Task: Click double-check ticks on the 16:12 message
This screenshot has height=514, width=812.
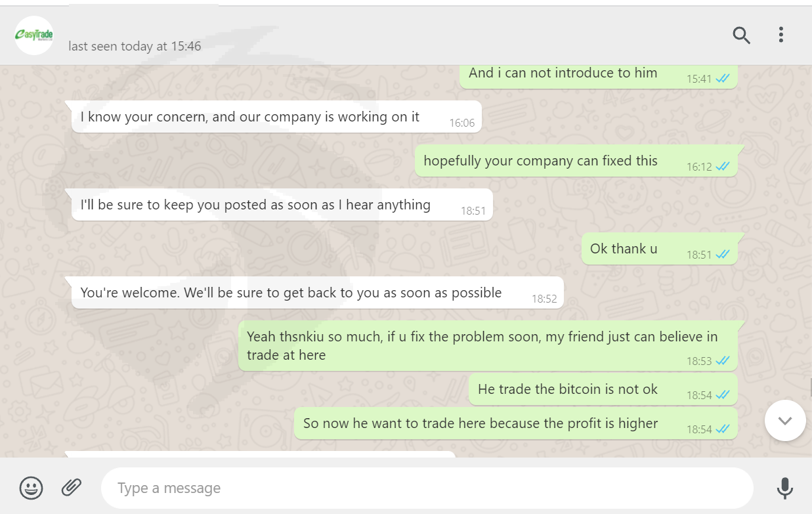Action: click(723, 166)
